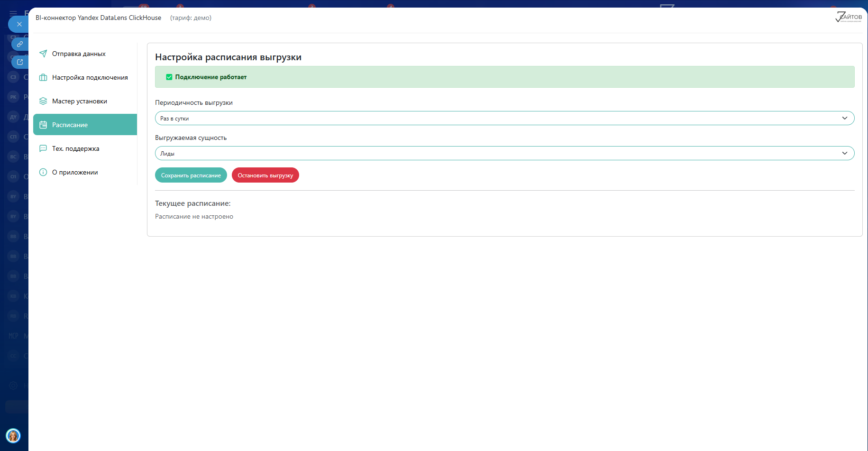Open the gear settings in the background menu
This screenshot has height=451, width=868.
tap(13, 386)
